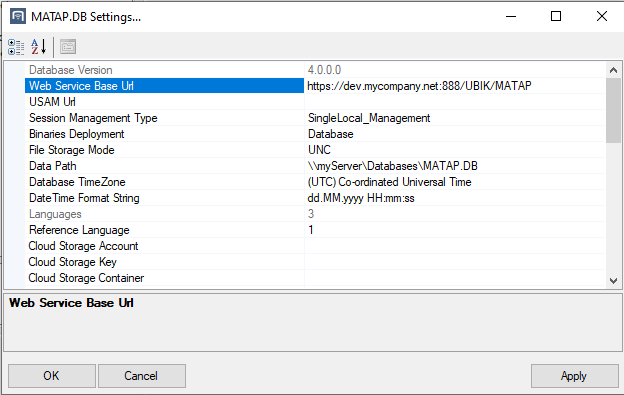Discard changes with the Cancel button
Image resolution: width=624 pixels, height=395 pixels.
pyautogui.click(x=142, y=376)
